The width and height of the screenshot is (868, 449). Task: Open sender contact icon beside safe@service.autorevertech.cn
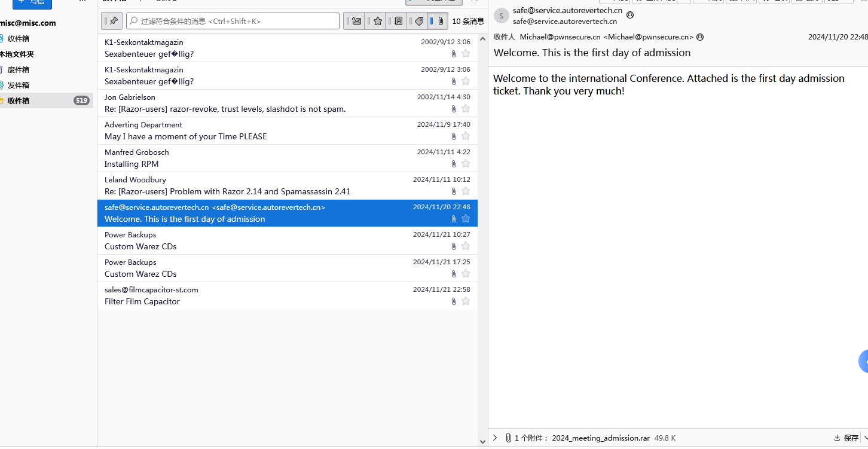630,15
